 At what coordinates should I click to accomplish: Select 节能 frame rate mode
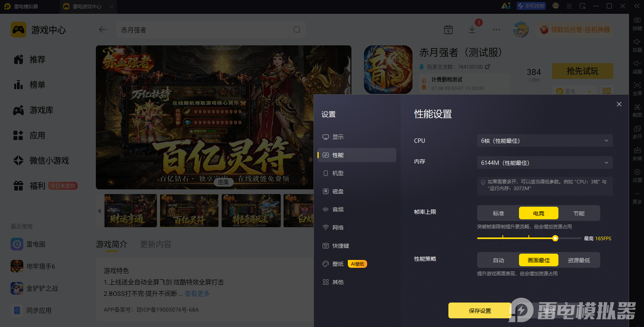[579, 213]
